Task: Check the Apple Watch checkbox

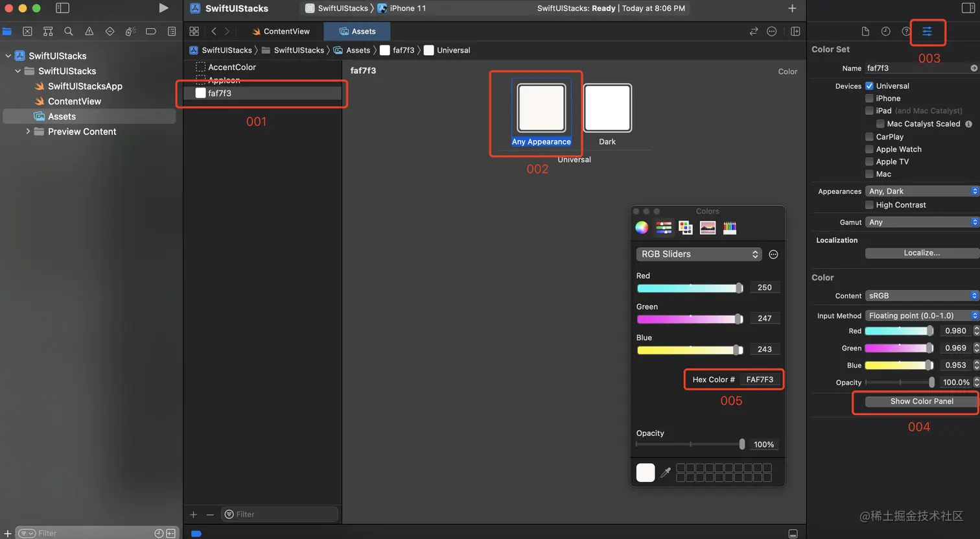Action: [x=869, y=149]
